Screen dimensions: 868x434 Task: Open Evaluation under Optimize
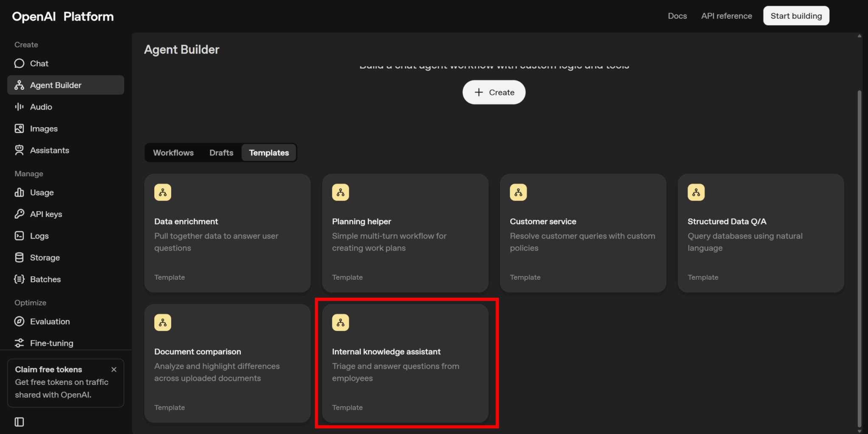pyautogui.click(x=50, y=322)
